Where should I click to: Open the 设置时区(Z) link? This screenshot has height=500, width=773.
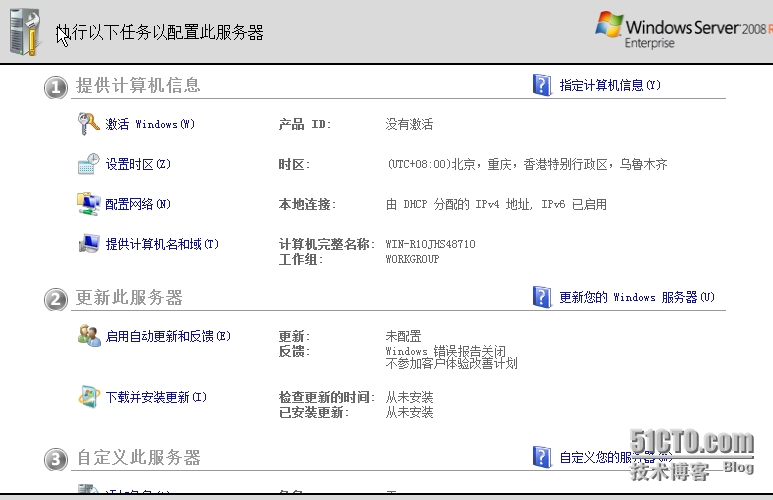coord(138,164)
